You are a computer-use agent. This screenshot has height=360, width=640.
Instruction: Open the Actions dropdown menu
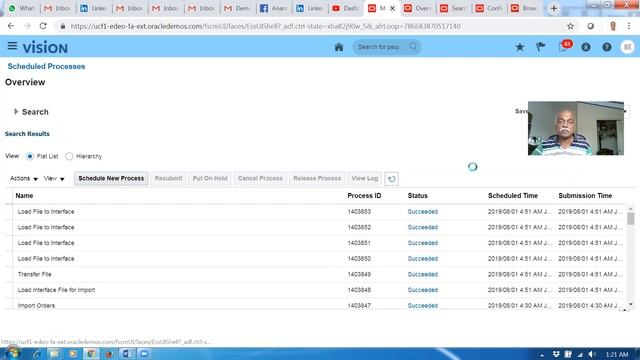(24, 178)
